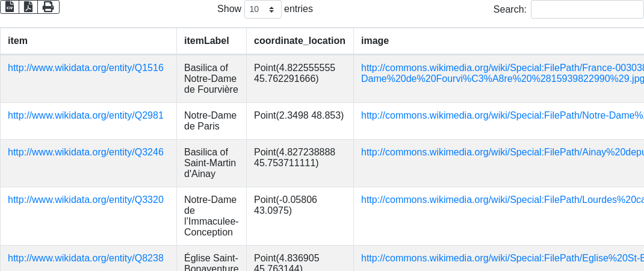Viewport: 644px width, 271px height.
Task: Open the Show entries count dropdown
Action: coord(262,10)
